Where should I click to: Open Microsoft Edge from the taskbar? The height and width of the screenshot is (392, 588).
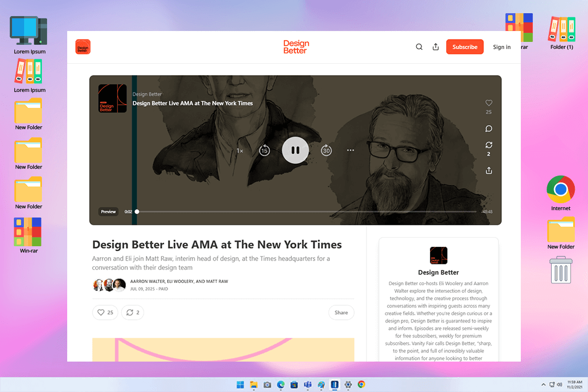281,385
